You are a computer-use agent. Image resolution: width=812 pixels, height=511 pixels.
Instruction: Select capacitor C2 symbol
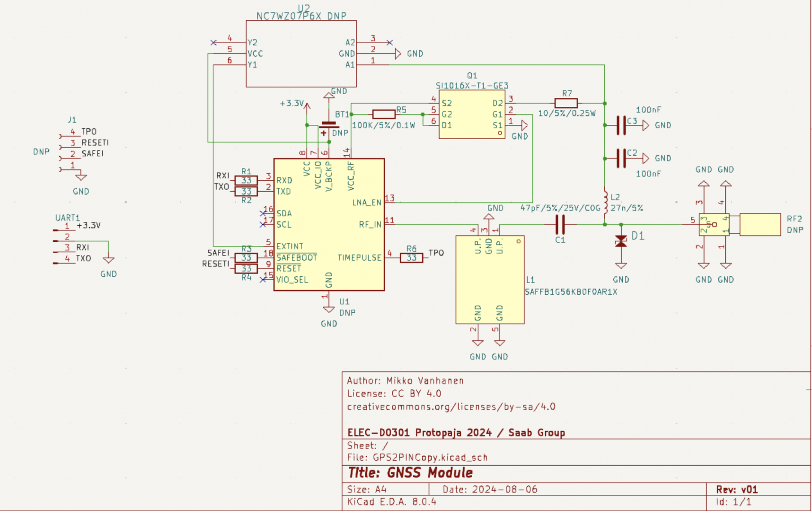[x=621, y=159]
